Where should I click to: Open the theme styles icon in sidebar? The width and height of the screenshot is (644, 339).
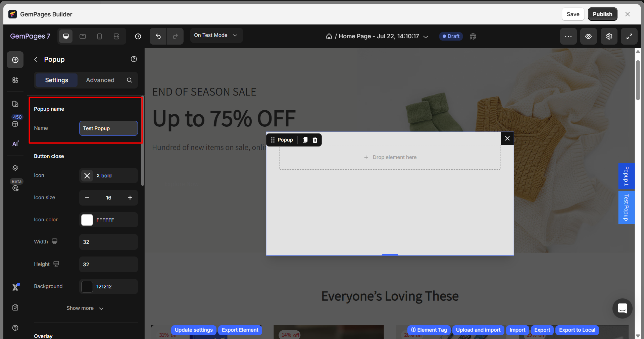coord(15,104)
